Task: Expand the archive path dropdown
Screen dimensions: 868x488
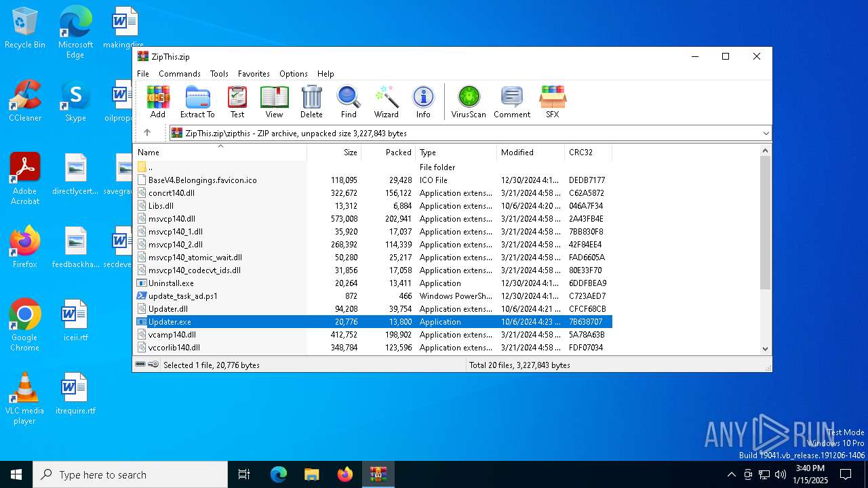Action: tap(766, 134)
